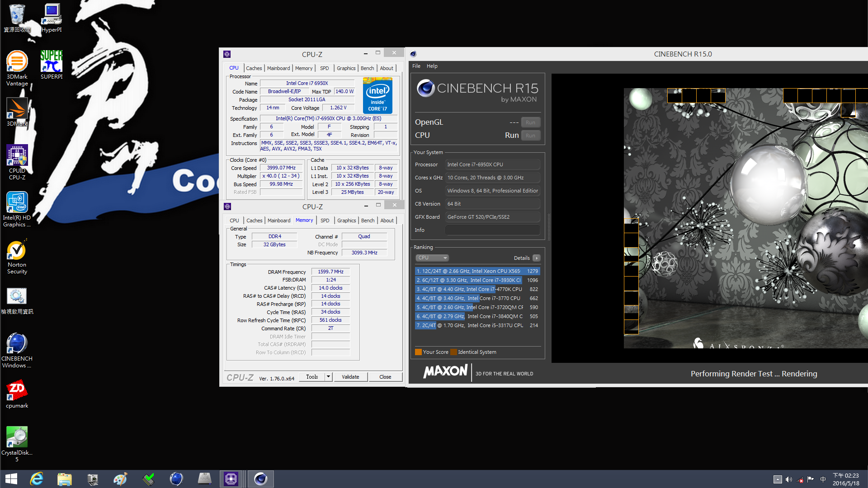Viewport: 868px width, 488px height.
Task: Switch to Mainboard tab in upper CPU-Z
Action: [x=278, y=68]
